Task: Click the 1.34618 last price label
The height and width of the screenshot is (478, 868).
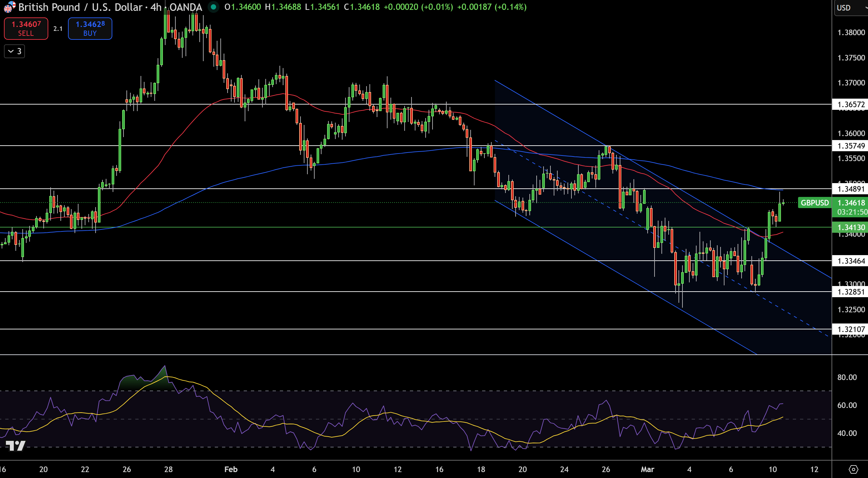Action: click(851, 203)
